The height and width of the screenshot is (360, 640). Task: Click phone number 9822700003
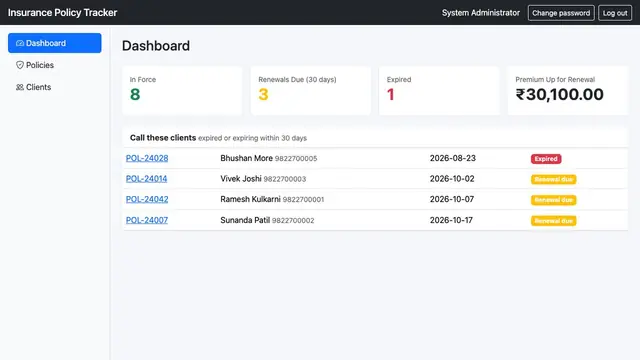284,179
